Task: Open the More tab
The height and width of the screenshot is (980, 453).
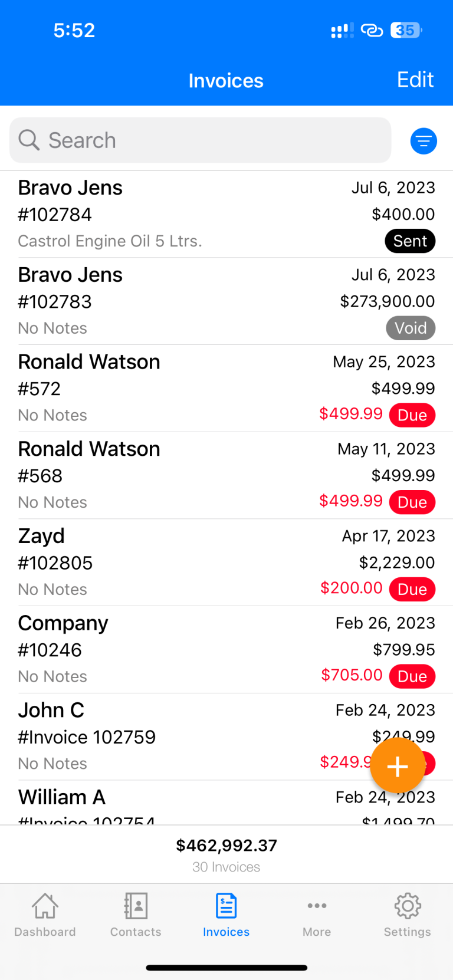Action: point(317,914)
